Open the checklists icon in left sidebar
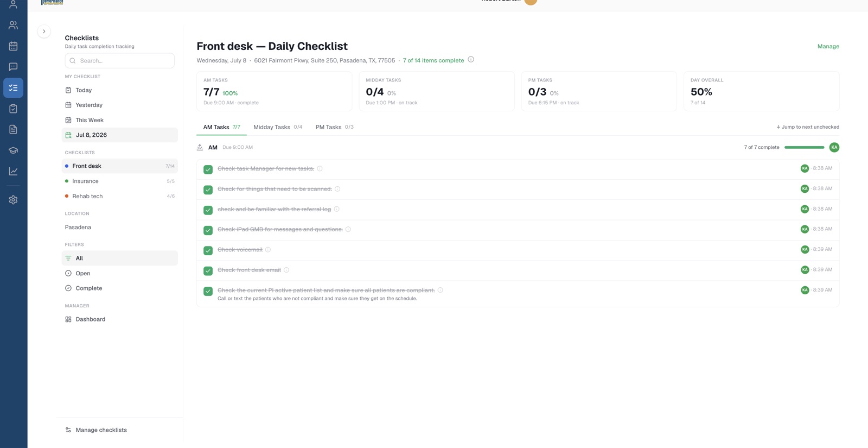Viewport: 868px width, 448px height. point(13,88)
